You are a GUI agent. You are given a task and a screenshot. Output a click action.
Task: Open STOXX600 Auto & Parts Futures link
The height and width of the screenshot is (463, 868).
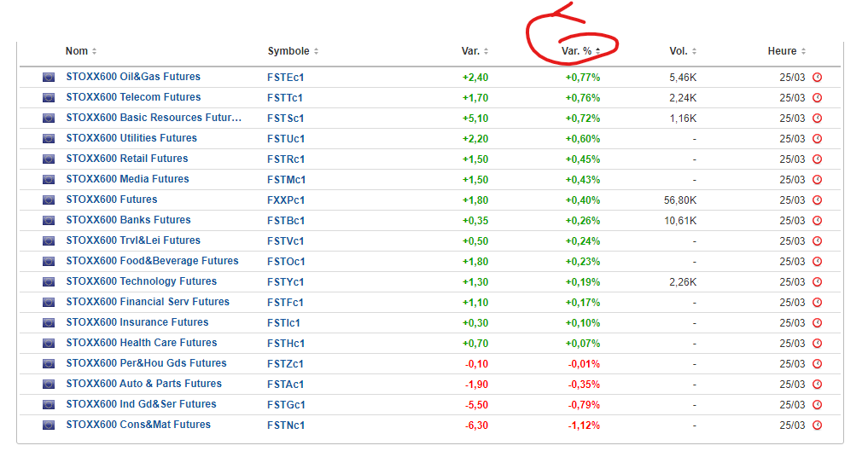pos(143,384)
